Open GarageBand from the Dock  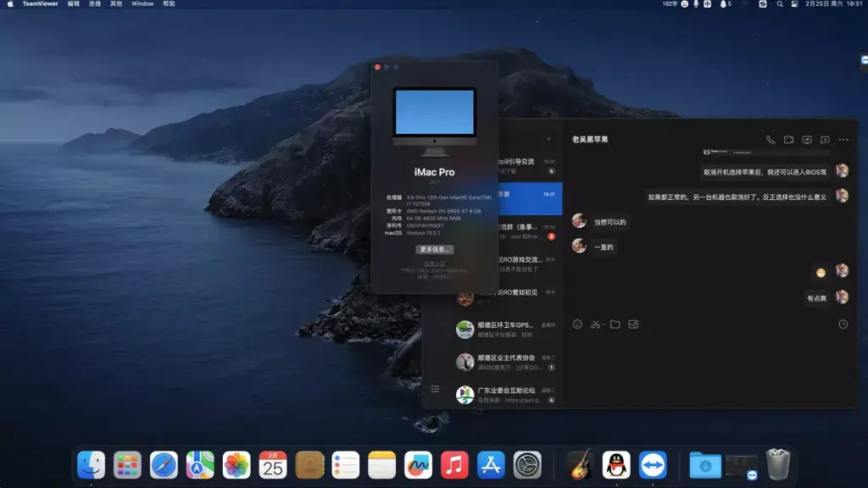pos(580,465)
